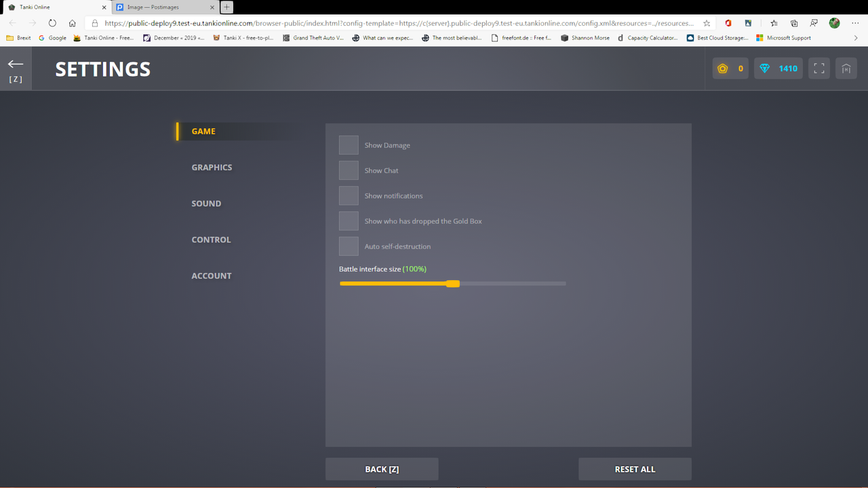Go to the browser home page icon
This screenshot has width=868, height=488.
73,23
